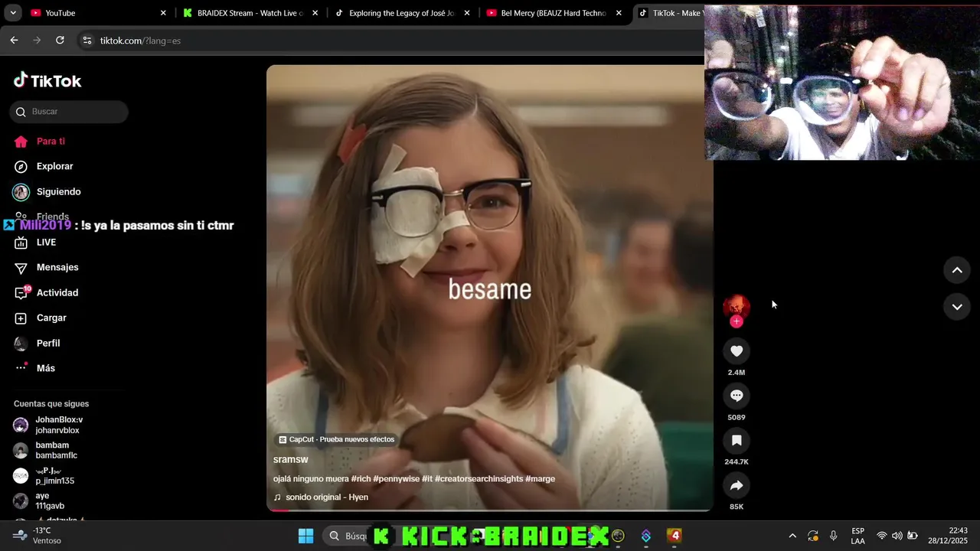Open the bambam followed account

coord(56,450)
